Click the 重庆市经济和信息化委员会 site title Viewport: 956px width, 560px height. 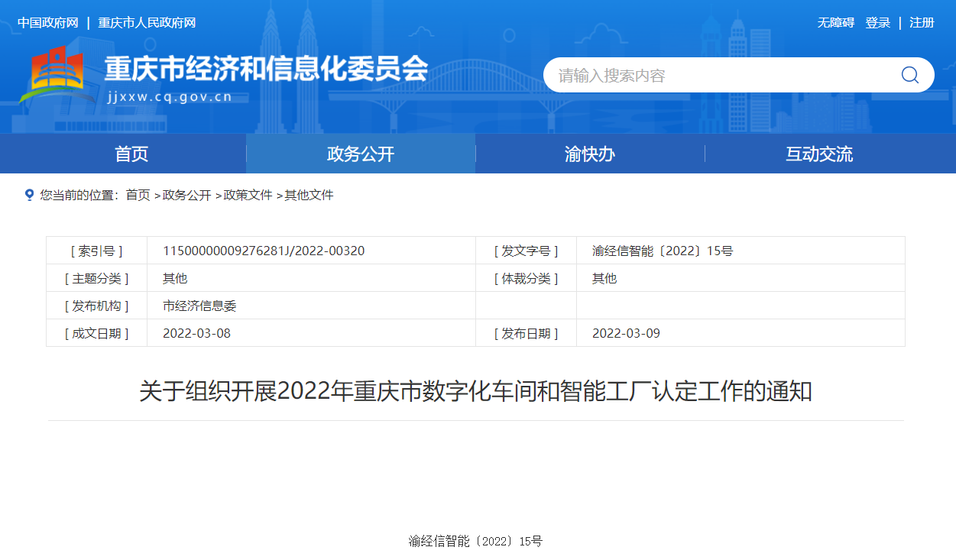266,70
